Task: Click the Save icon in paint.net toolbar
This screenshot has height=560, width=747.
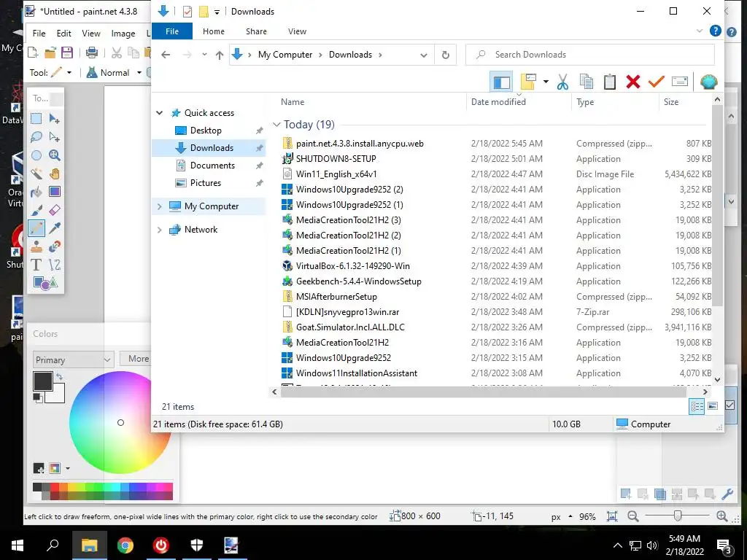Action: coord(67,52)
